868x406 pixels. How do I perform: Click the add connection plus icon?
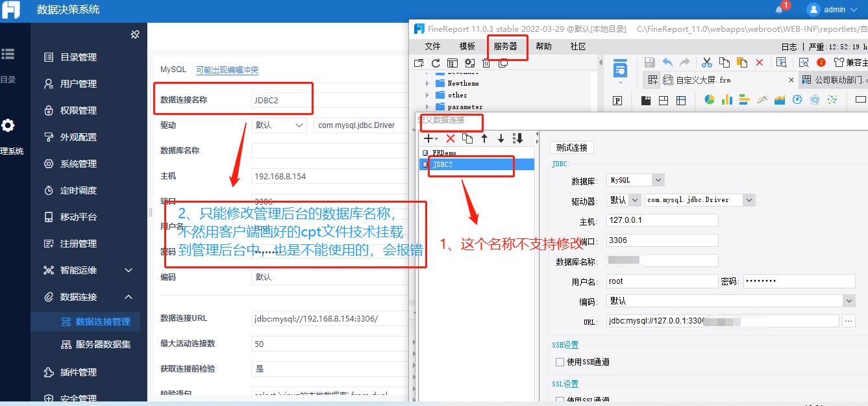[x=429, y=138]
